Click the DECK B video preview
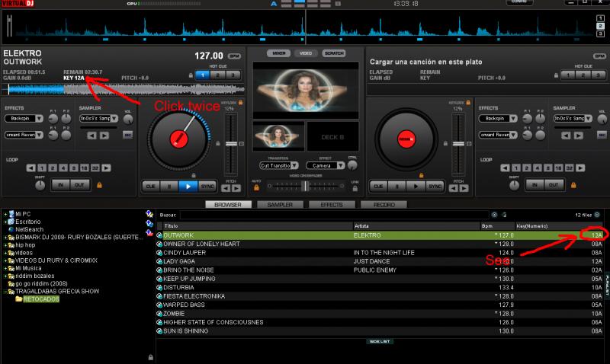This screenshot has height=364, width=610. pos(332,137)
